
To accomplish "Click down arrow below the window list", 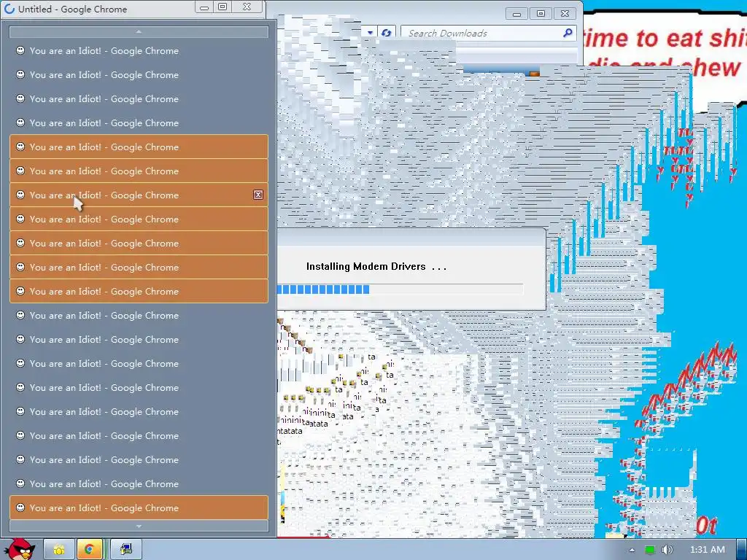I will tap(139, 526).
